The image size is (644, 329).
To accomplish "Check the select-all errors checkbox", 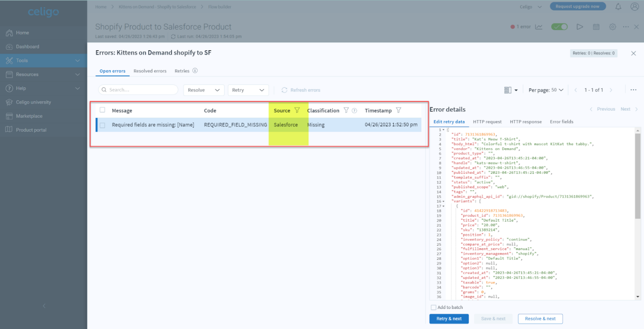I will 102,110.
